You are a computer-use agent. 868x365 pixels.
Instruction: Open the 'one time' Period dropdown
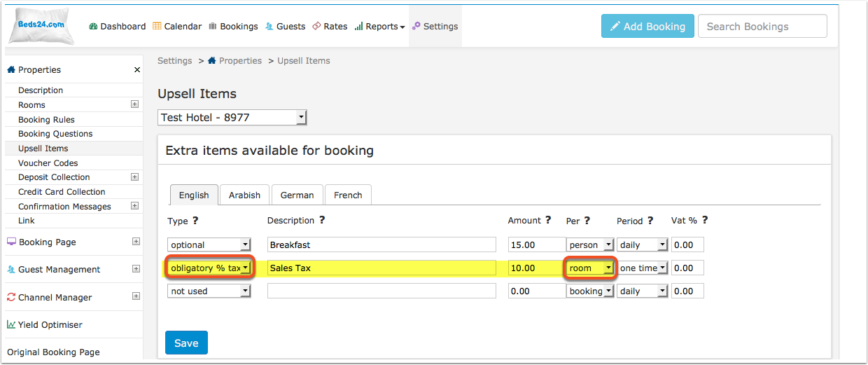tap(643, 268)
